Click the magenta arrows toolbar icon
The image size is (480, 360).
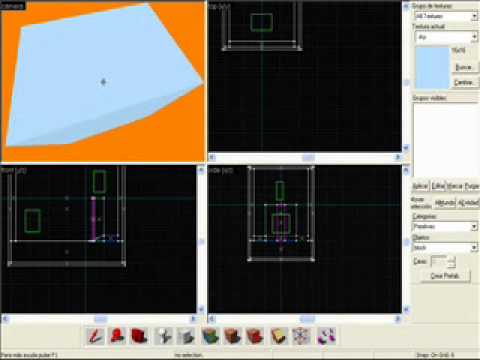coord(326,336)
